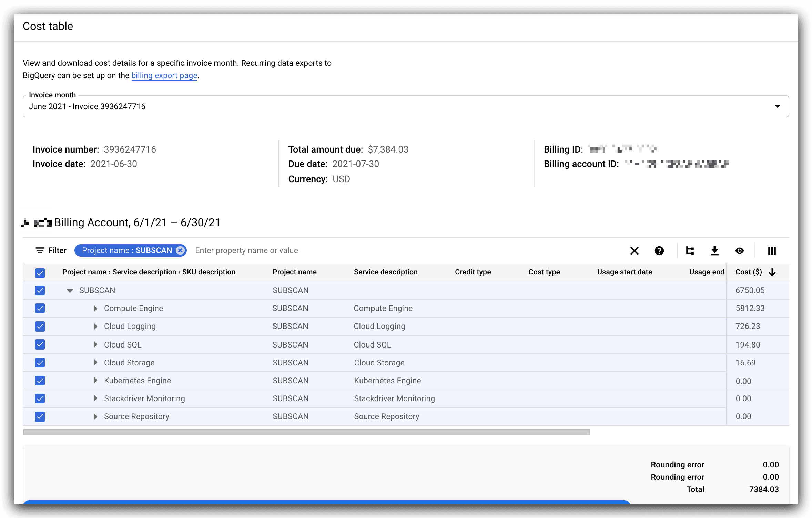Viewport: 812px width, 518px height.
Task: Click the tree grouping structure icon
Action: [x=690, y=251]
